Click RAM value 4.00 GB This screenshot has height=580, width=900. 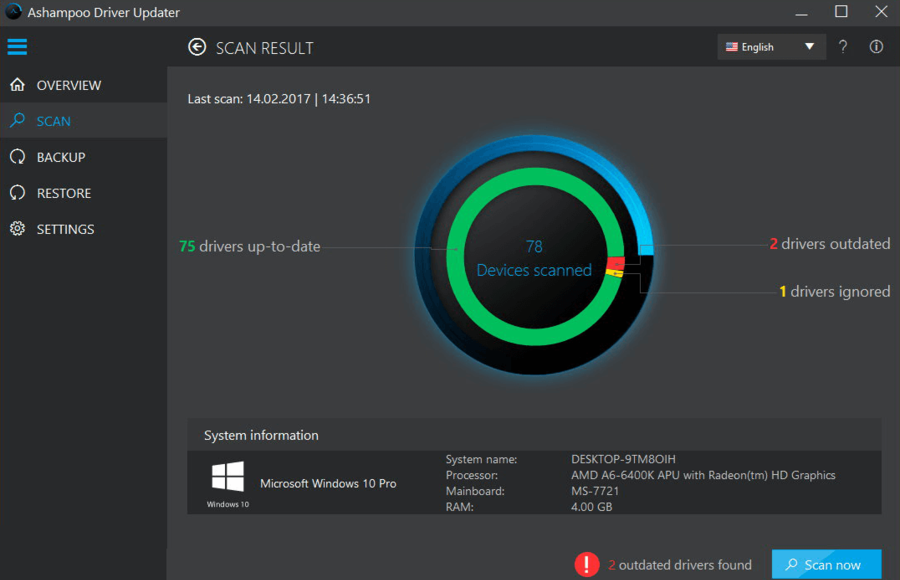(x=592, y=507)
